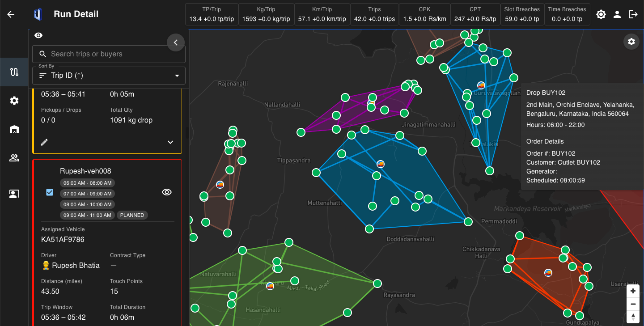Screen dimensions: 644x326
Task: Uncheck the Rupesh-veh008 trip checkbox
Action: 50,192
